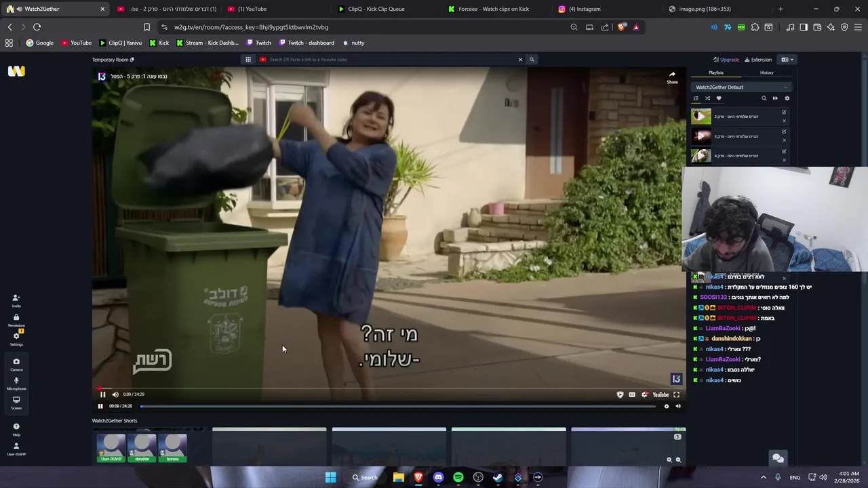868x488 pixels.
Task: Open the chat bubble icon
Action: pyautogui.click(x=778, y=459)
